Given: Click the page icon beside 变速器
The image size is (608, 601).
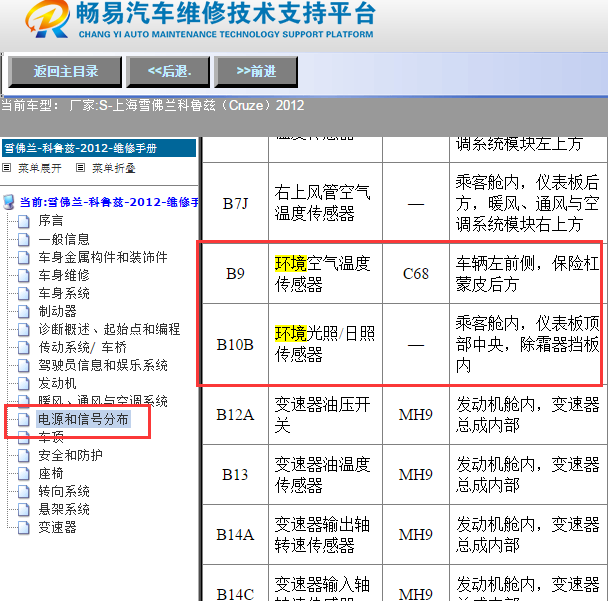Looking at the screenshot, I should (x=24, y=528).
